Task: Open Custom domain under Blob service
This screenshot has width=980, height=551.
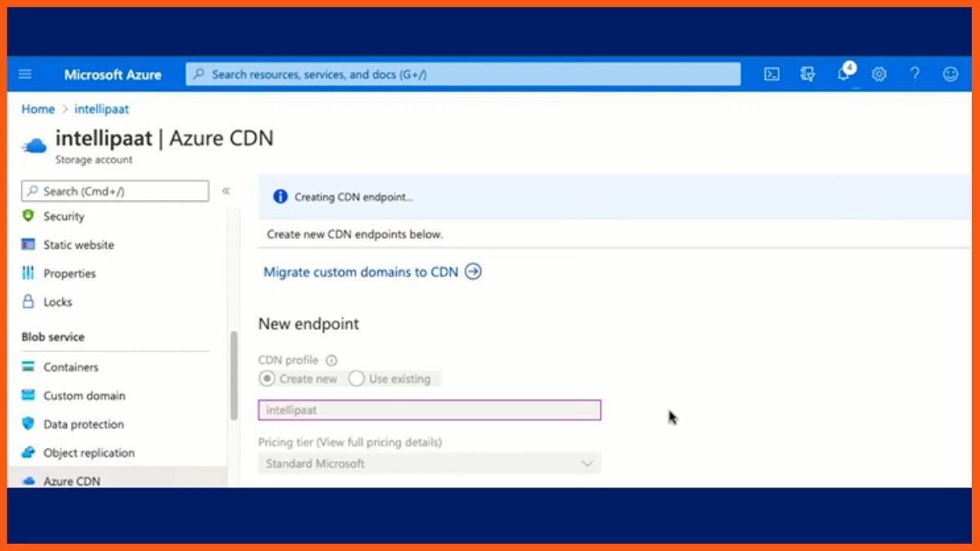Action: [84, 396]
